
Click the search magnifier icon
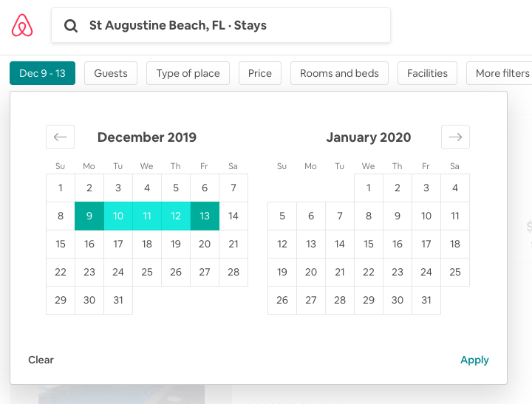(x=71, y=25)
